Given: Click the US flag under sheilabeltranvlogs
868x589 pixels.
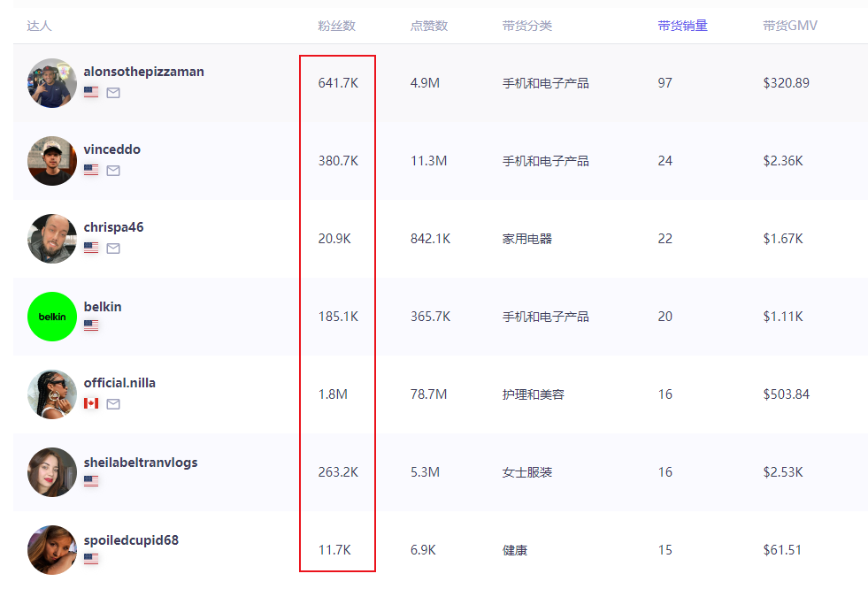Looking at the screenshot, I should (x=91, y=481).
